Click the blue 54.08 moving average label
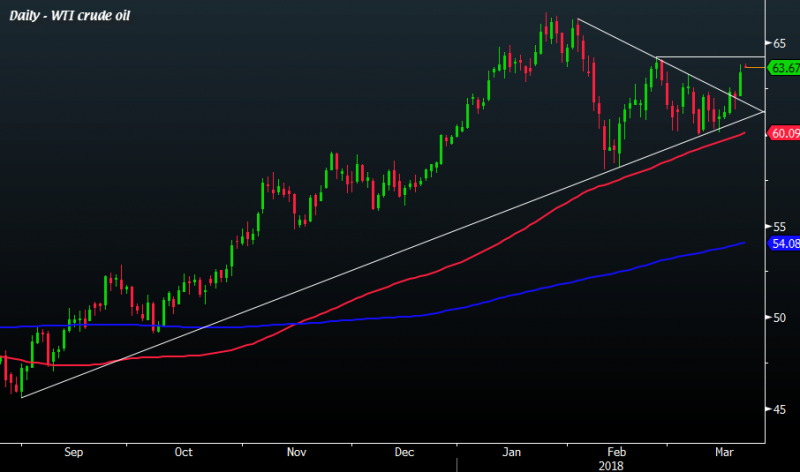The image size is (800, 472). click(x=783, y=243)
